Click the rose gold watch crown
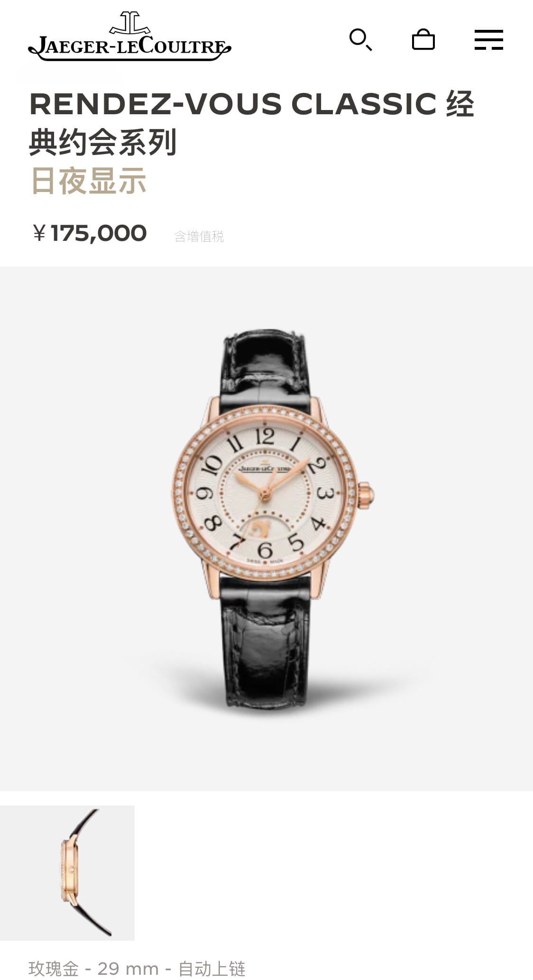The height and width of the screenshot is (980, 533). point(367,494)
